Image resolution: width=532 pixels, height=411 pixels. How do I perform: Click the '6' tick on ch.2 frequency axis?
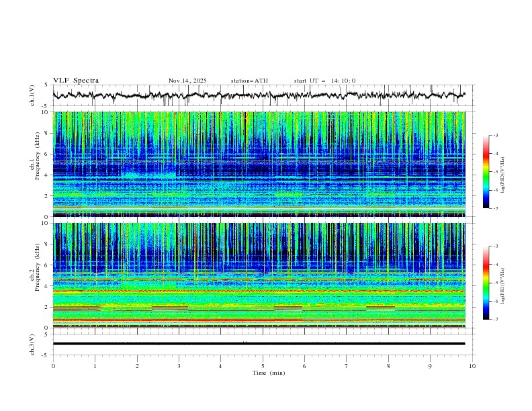click(x=47, y=265)
